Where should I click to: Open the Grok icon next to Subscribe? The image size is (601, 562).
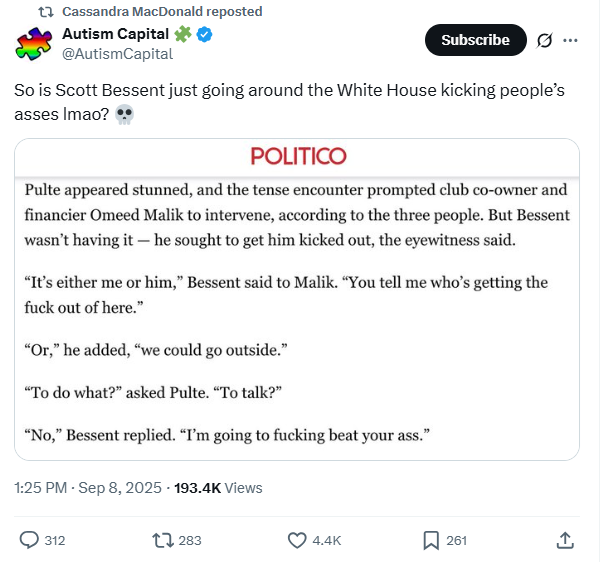pos(545,40)
